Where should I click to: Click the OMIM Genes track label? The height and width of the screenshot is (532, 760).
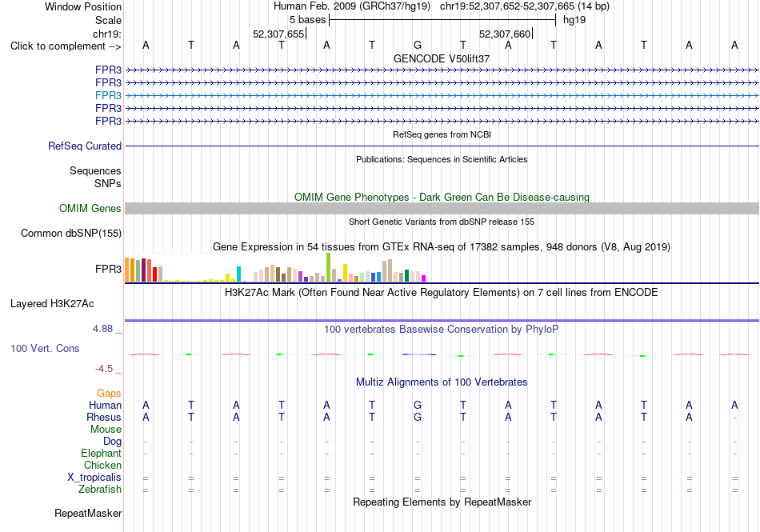click(x=90, y=208)
